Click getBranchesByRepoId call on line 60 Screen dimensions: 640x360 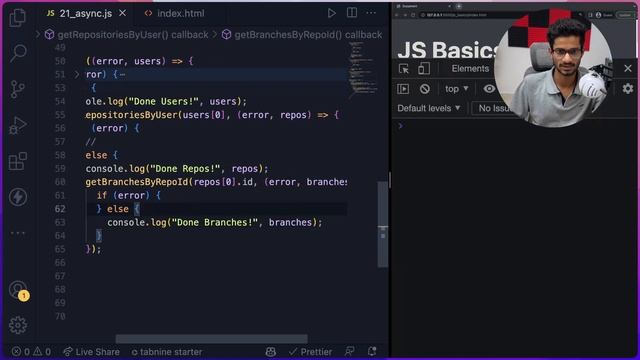(x=137, y=182)
